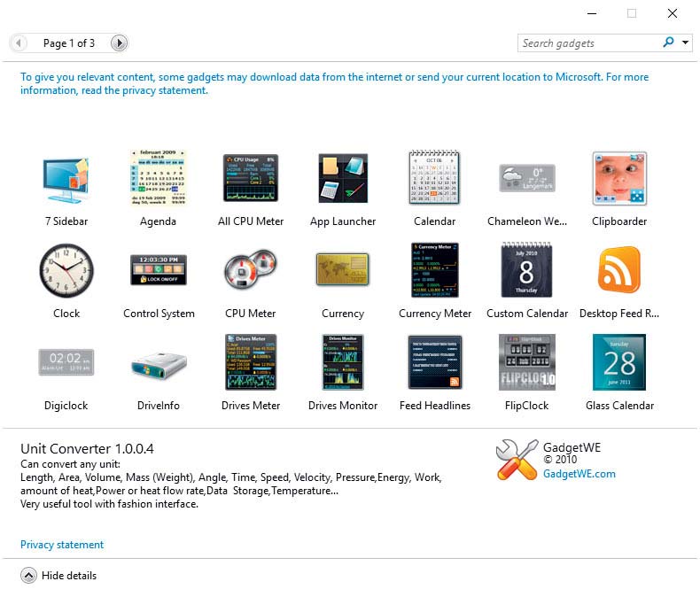Select the Control System gadget
The image size is (700, 597).
159,270
